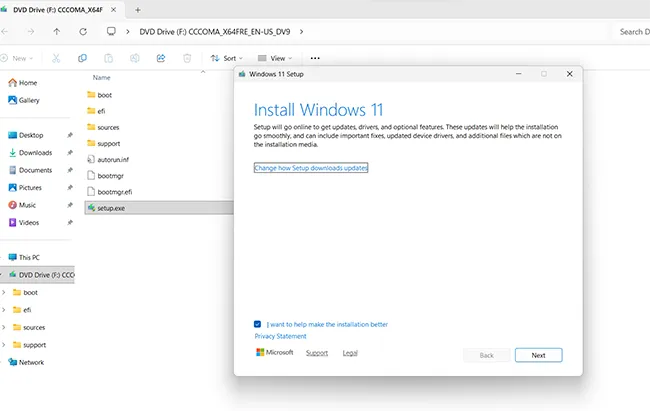Open the Legal link in Setup
This screenshot has height=411, width=650.
coord(350,353)
